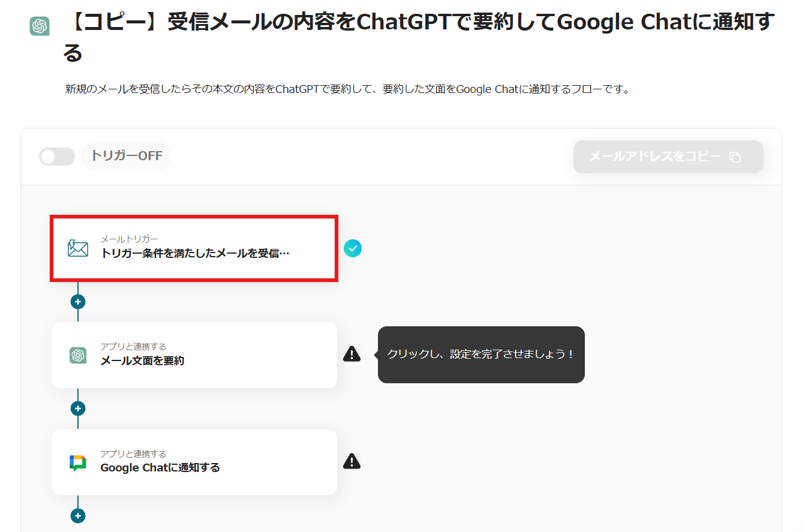
Task: Click the トリガーOFF label
Action: [x=127, y=156]
